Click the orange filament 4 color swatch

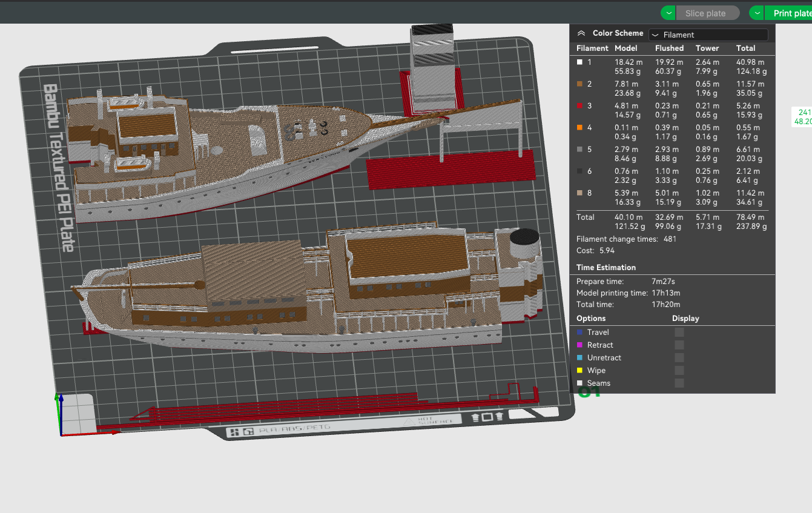point(579,127)
